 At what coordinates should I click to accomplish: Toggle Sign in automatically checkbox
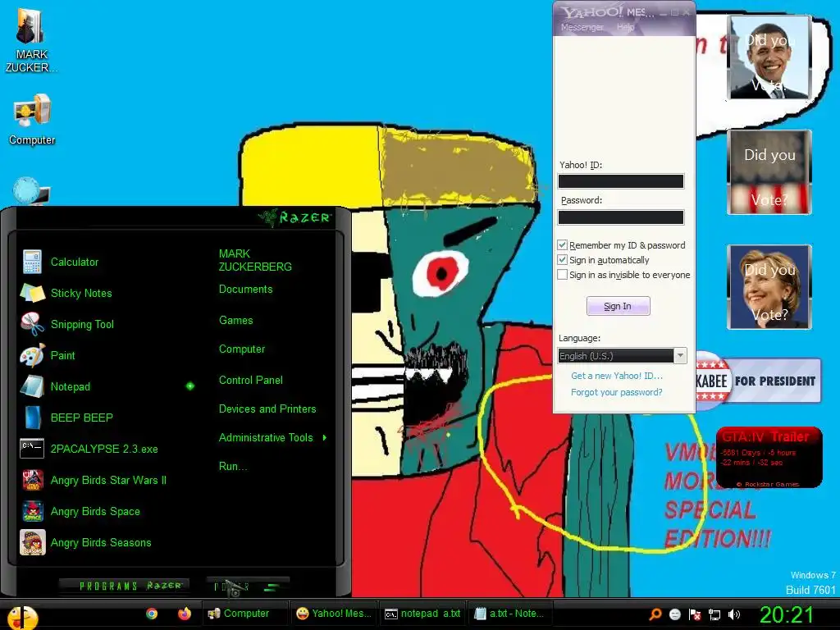click(562, 260)
